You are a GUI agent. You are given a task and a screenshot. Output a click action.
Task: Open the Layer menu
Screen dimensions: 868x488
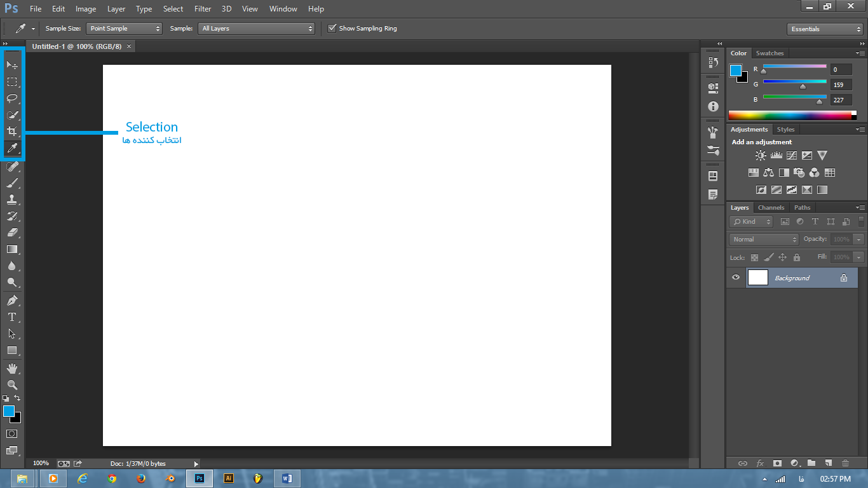tap(116, 9)
